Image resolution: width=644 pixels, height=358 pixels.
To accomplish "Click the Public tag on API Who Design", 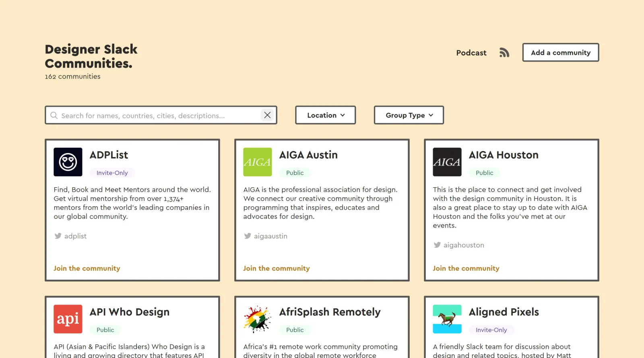I will click(x=105, y=330).
